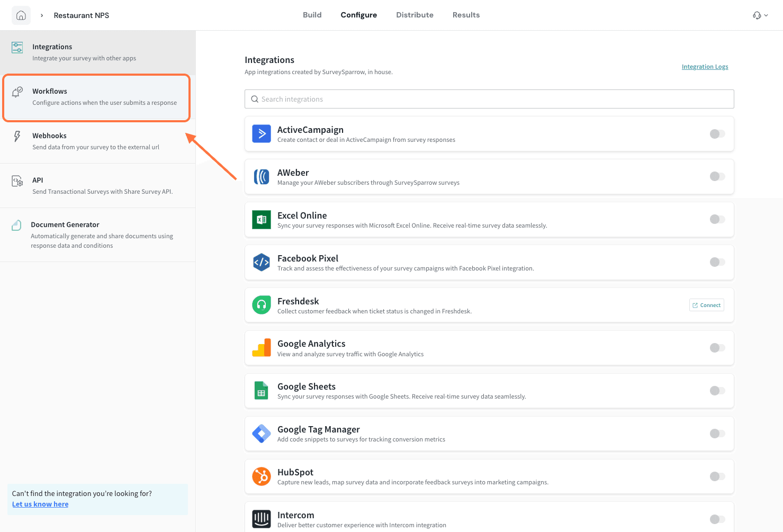The width and height of the screenshot is (783, 532).
Task: Click the Excel Online icon
Action: pos(262,219)
